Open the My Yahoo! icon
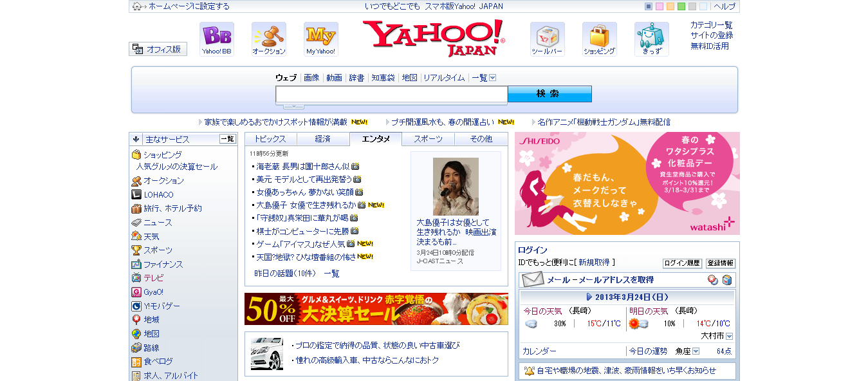Image resolution: width=868 pixels, height=381 pixels. (x=321, y=39)
